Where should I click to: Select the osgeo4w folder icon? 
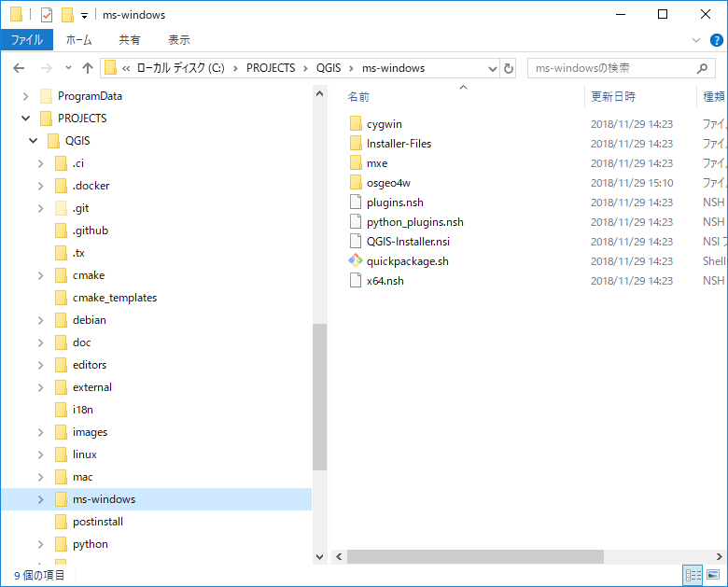[355, 183]
